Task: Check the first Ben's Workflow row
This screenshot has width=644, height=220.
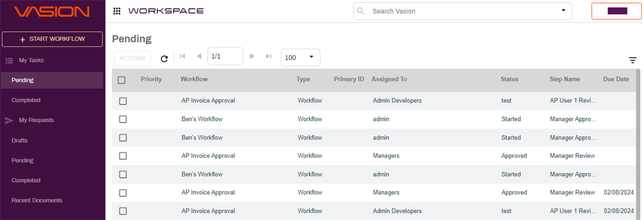Action: (x=123, y=120)
